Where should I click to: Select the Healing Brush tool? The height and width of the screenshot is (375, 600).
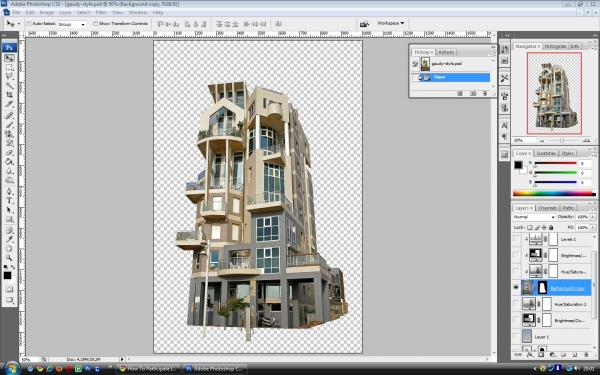pyautogui.click(x=9, y=116)
